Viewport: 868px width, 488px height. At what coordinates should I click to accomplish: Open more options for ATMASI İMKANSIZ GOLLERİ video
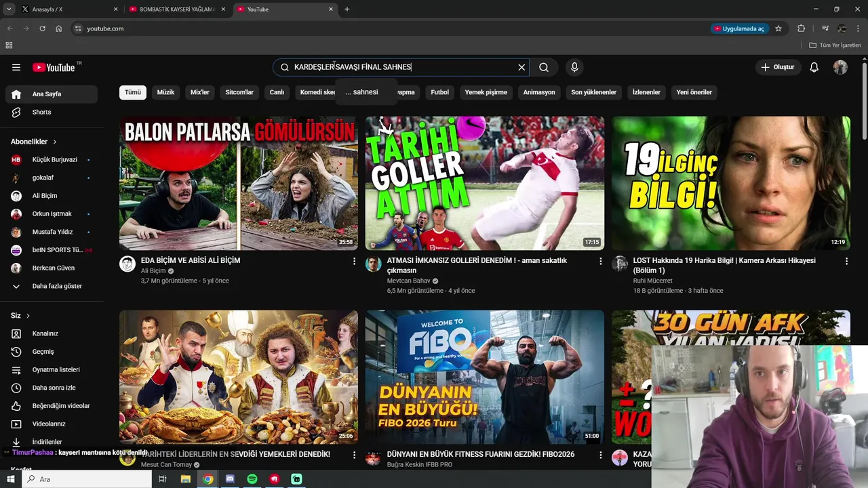coord(600,261)
